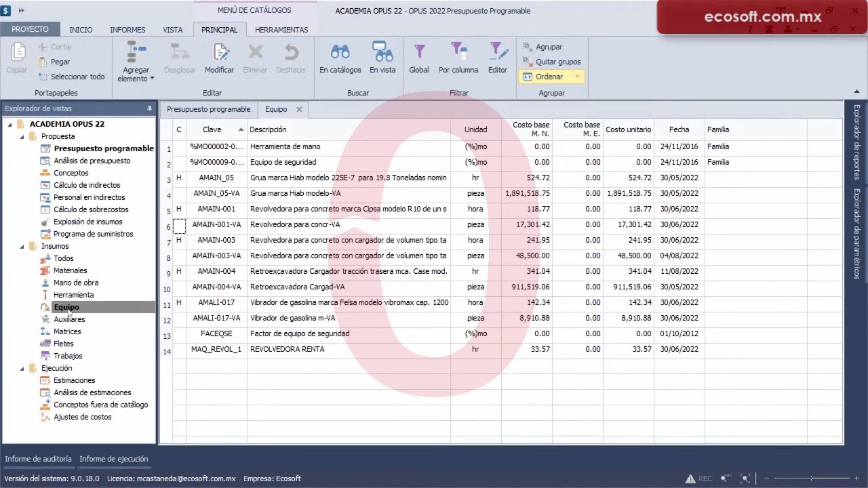The height and width of the screenshot is (488, 868).
Task: Select Mano de obra catalog
Action: (76, 283)
